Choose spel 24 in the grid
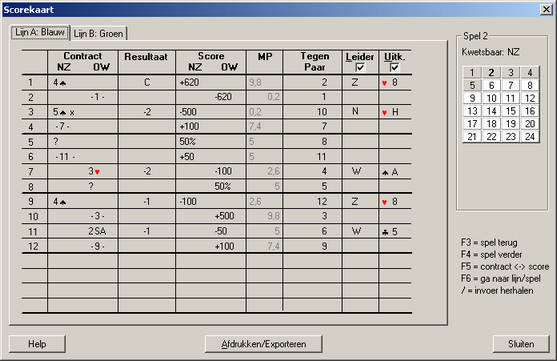Viewport: 557px width, 361px height. [x=530, y=136]
